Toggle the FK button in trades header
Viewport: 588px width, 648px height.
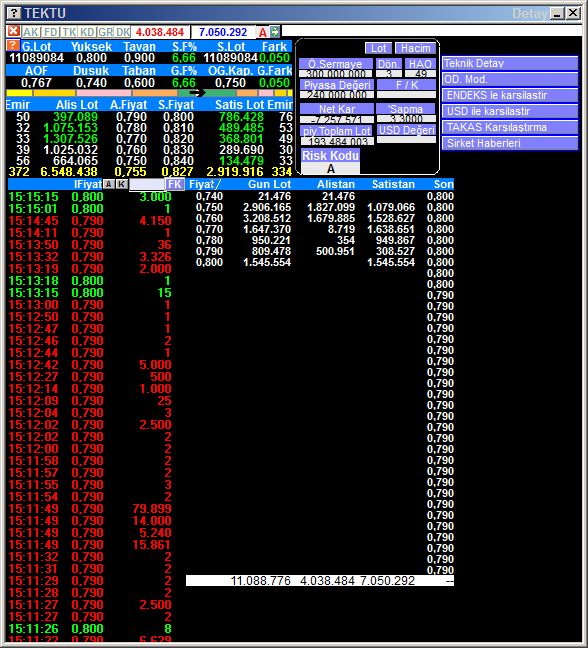coord(175,184)
